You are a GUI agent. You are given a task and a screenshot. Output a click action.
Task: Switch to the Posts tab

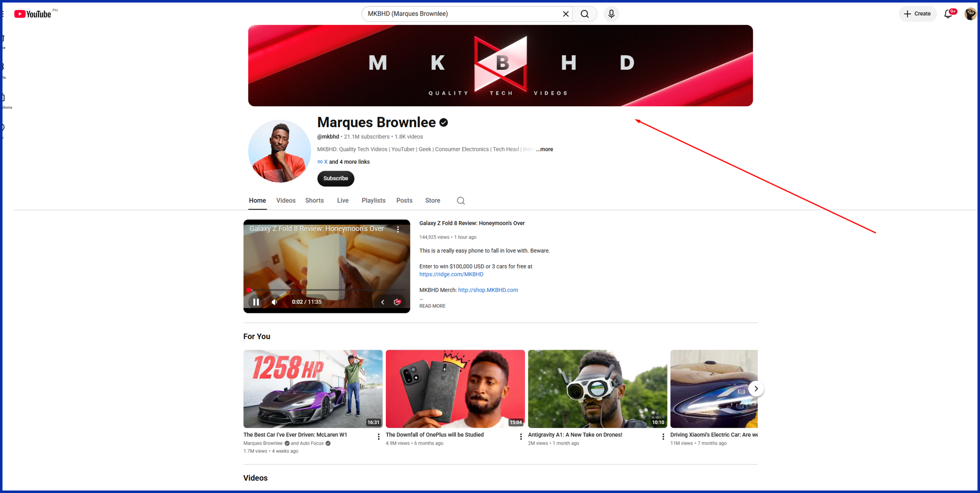point(404,200)
